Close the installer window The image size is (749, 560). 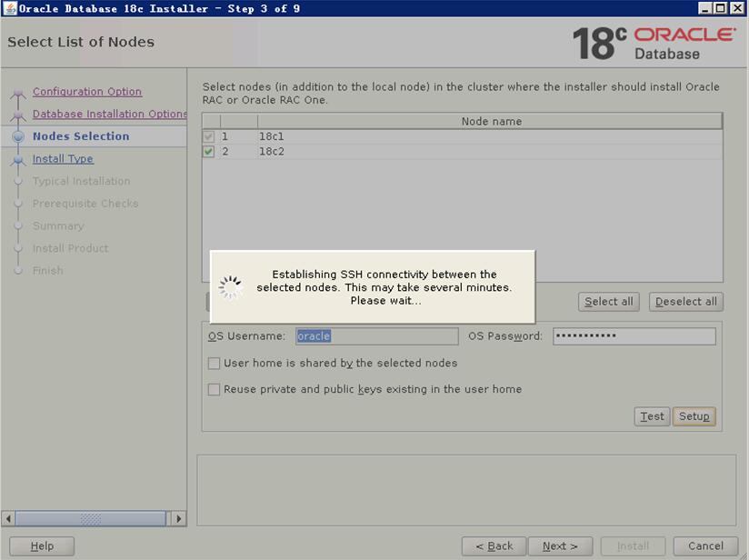point(737,8)
